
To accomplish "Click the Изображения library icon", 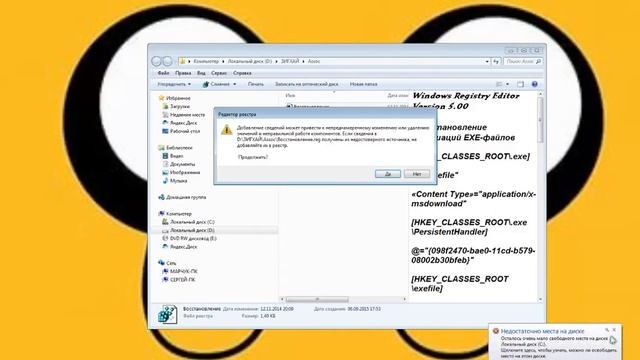I will (165, 172).
